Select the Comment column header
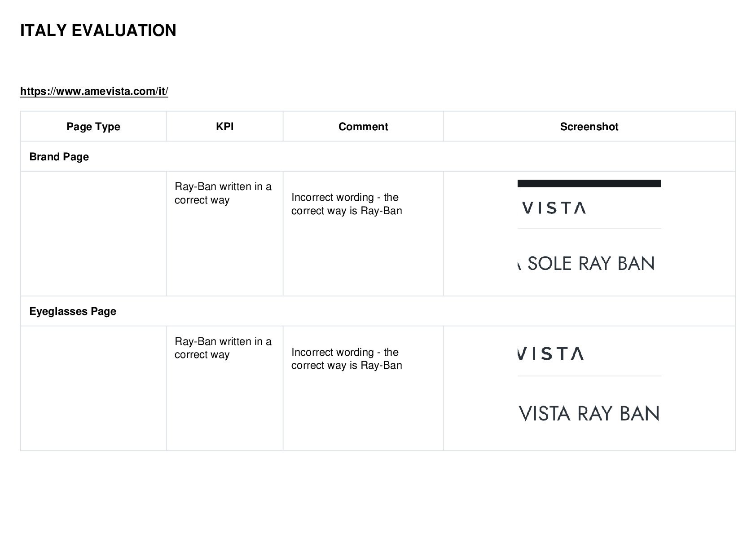The height and width of the screenshot is (535, 756). click(x=363, y=127)
